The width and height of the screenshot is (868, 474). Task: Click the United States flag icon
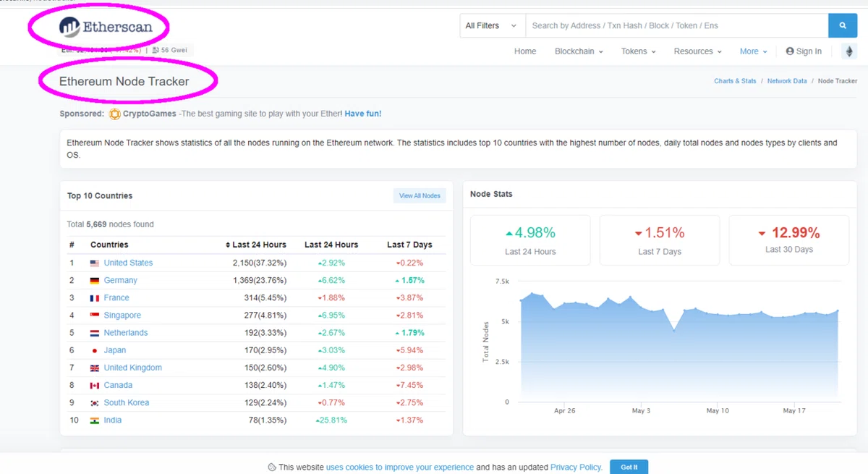pos(95,263)
